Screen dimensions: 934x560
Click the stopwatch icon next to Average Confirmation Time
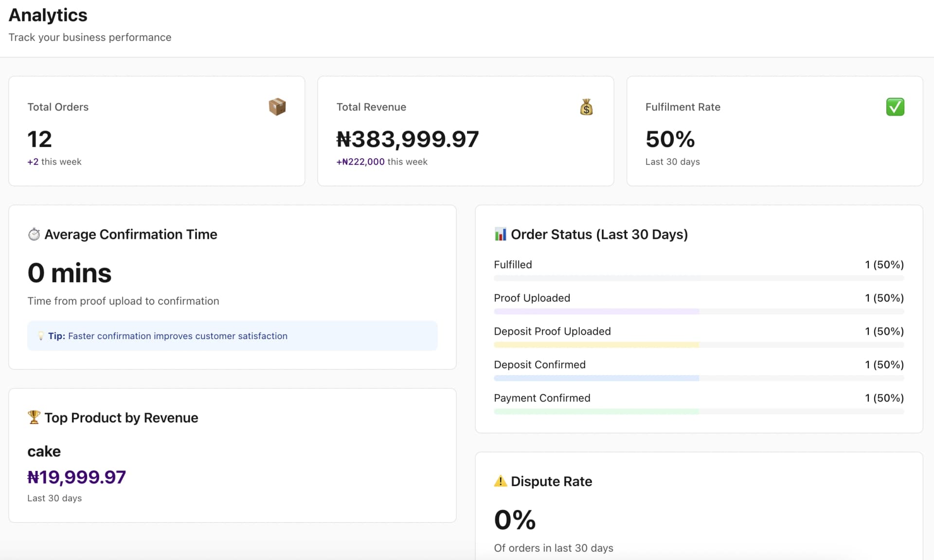pyautogui.click(x=34, y=234)
